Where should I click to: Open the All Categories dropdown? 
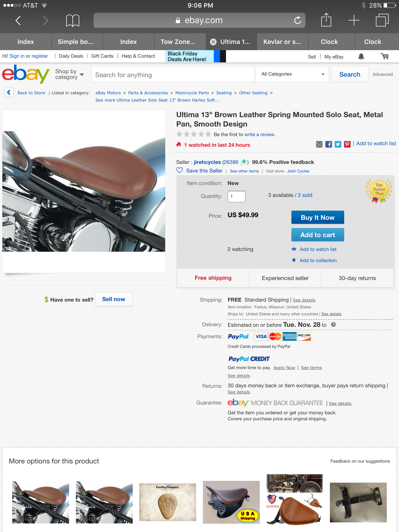(x=292, y=74)
